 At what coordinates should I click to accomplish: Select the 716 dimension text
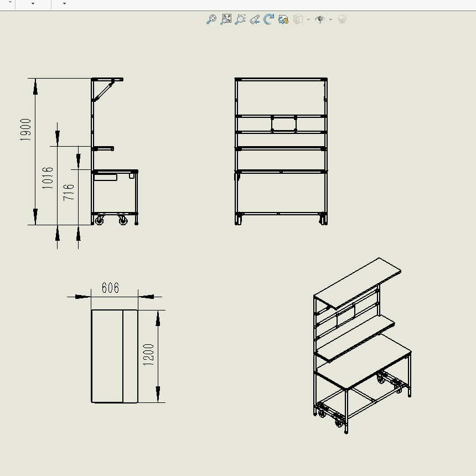point(69,192)
